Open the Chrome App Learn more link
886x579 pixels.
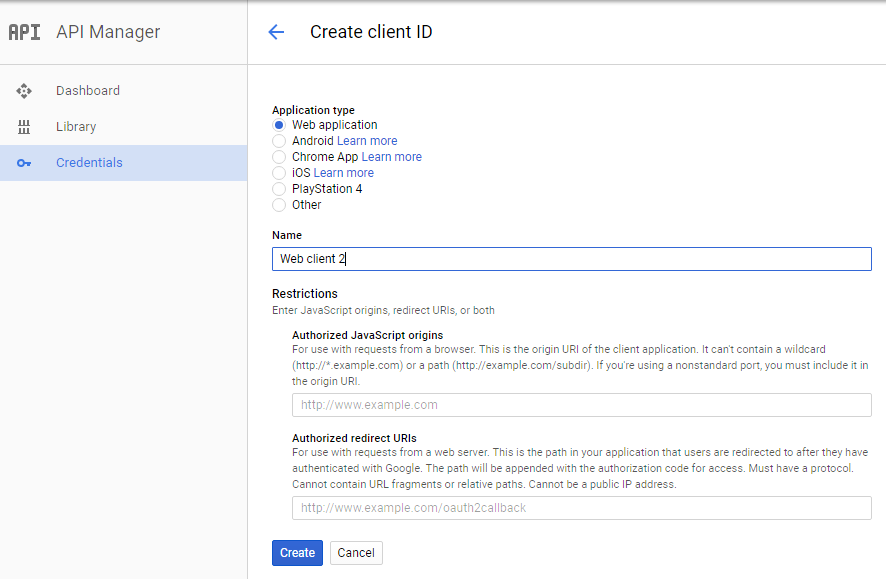click(392, 156)
